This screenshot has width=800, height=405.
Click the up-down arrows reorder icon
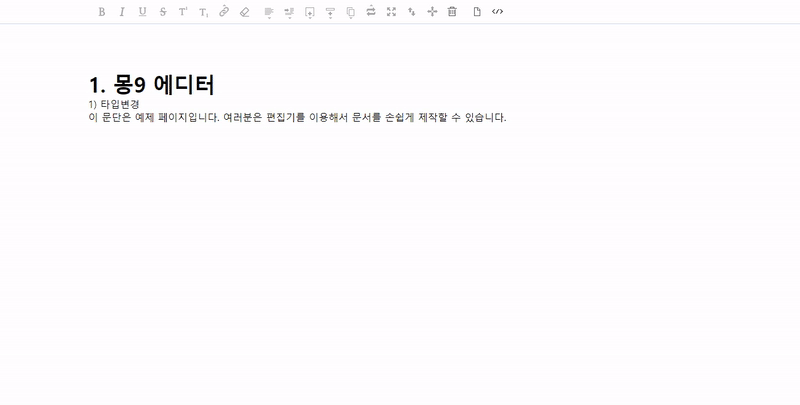pos(411,12)
